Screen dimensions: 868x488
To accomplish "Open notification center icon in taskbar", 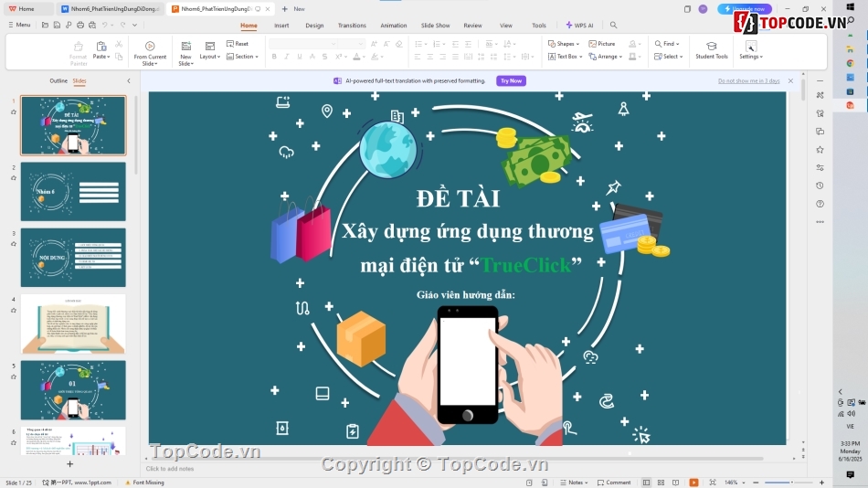I will [851, 474].
